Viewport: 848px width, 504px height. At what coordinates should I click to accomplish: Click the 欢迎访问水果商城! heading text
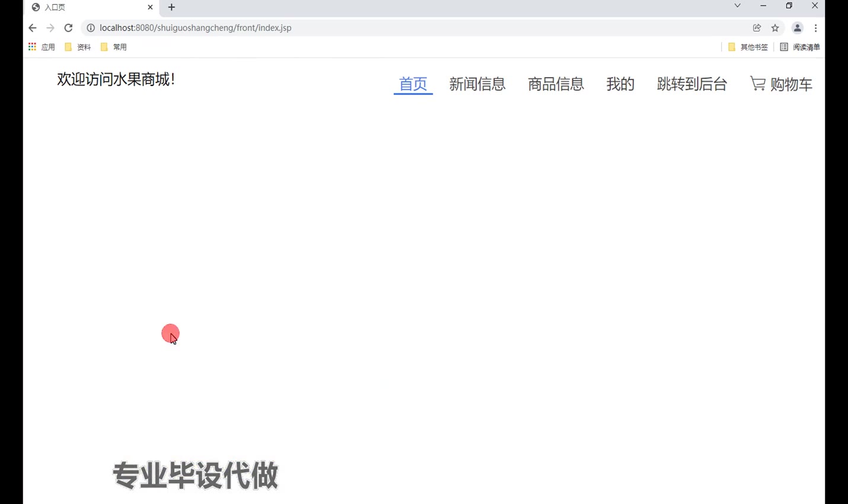tap(116, 79)
